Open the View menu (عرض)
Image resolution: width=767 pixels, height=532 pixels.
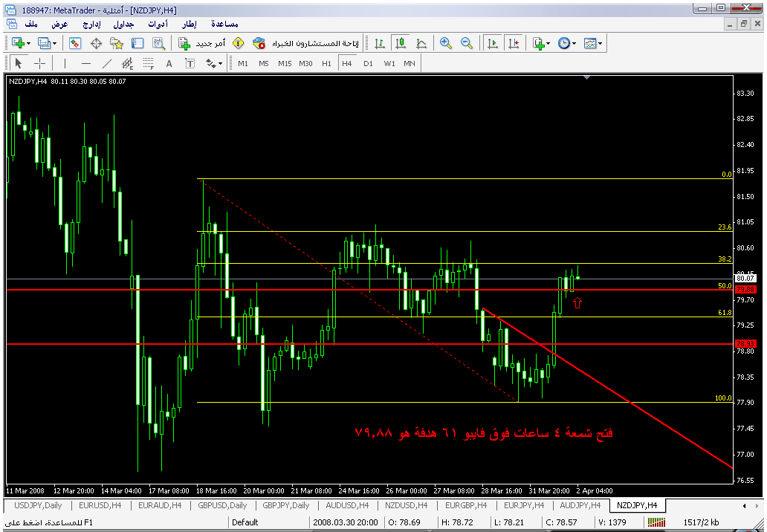coord(59,24)
